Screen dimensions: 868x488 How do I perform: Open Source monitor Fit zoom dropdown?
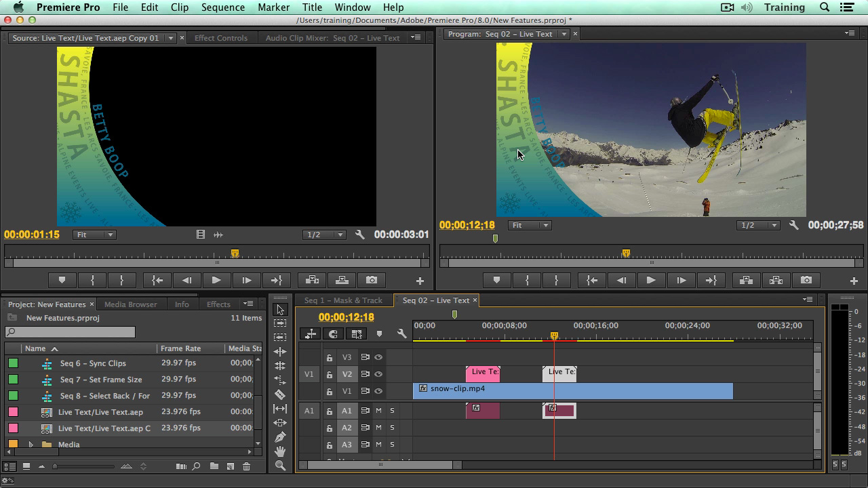point(94,235)
